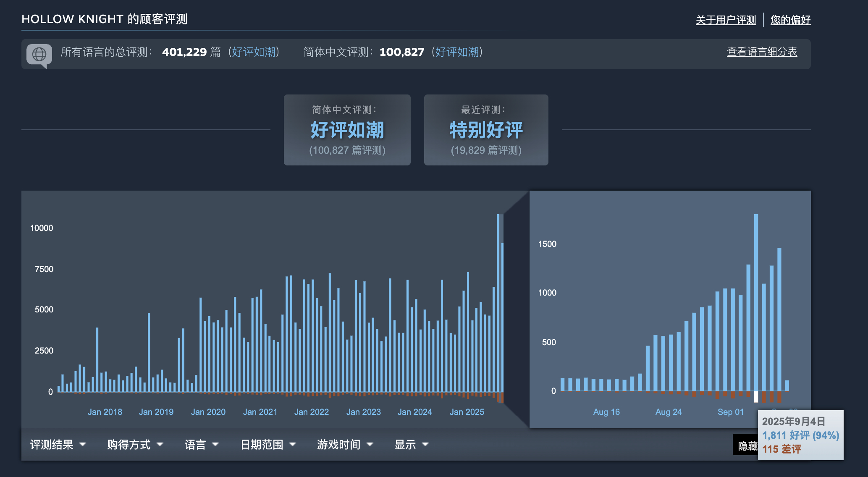Select the 简体中文评测 好评如潮 summary box
The image size is (868, 477).
pyautogui.click(x=347, y=130)
